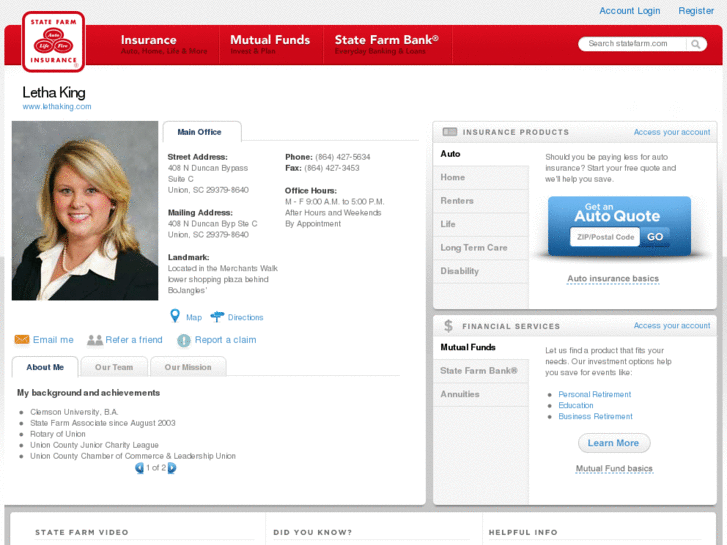
Task: Click the Refer a friend link
Action: tap(134, 340)
